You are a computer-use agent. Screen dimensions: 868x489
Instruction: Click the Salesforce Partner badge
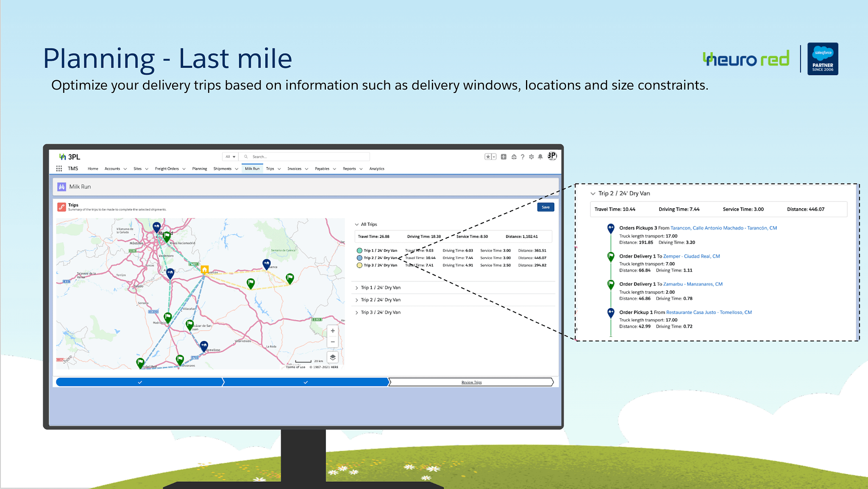coord(823,59)
